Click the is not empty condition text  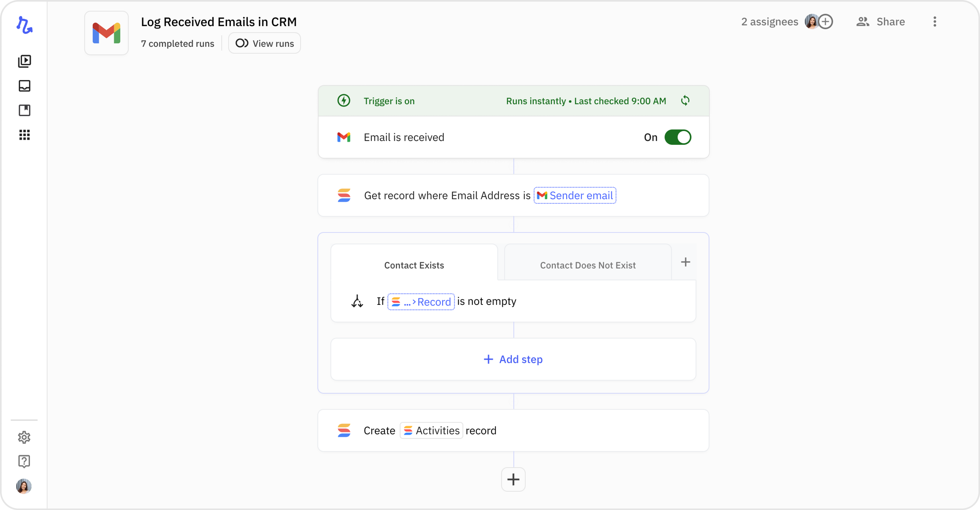pyautogui.click(x=487, y=301)
